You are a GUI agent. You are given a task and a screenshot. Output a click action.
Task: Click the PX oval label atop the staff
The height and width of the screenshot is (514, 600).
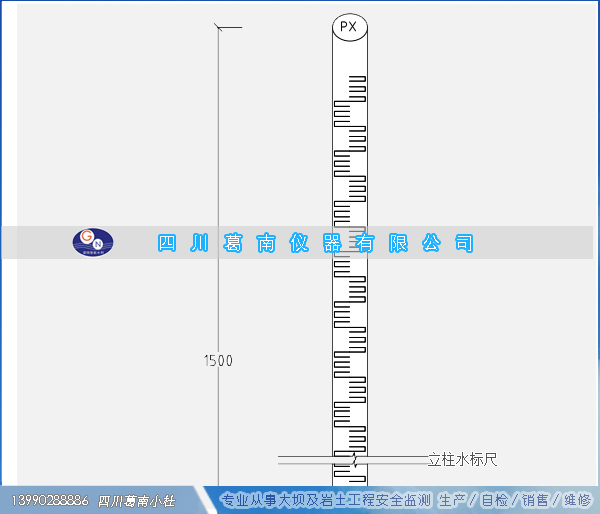coord(349,27)
